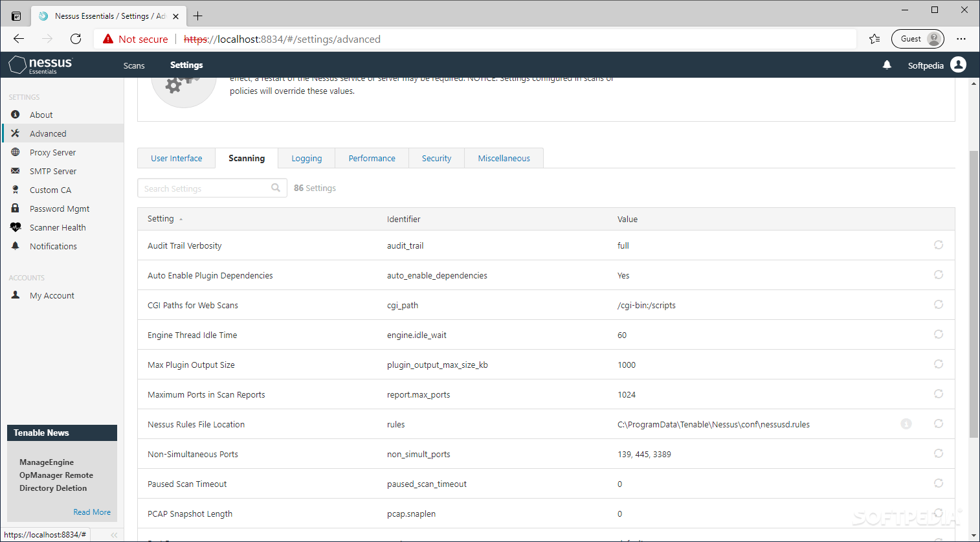Click inside the Search Settings field

[207, 188]
